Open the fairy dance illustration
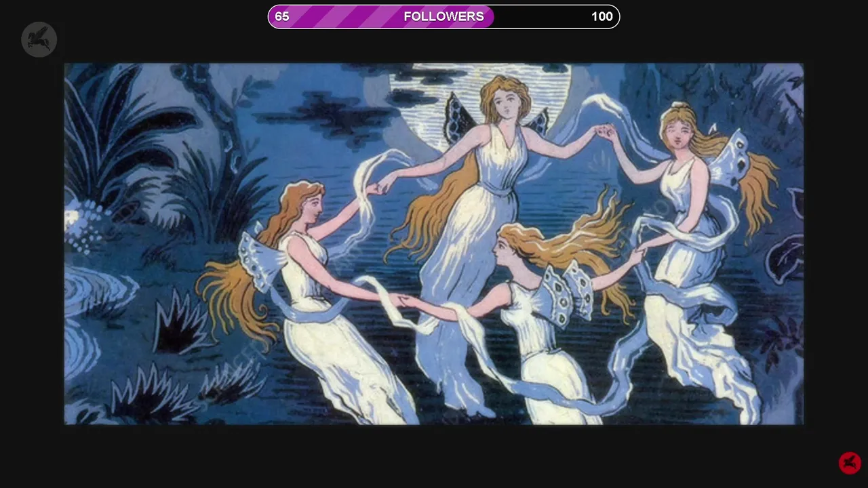Screen dimensions: 868x488 [434, 244]
